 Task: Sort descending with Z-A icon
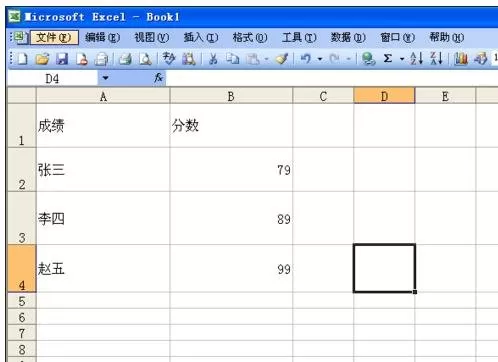(x=436, y=59)
